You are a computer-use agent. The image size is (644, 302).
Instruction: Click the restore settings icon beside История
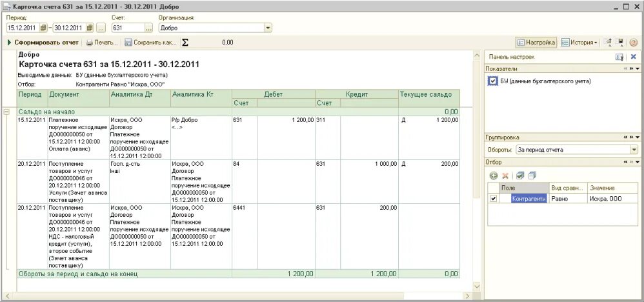tap(609, 43)
